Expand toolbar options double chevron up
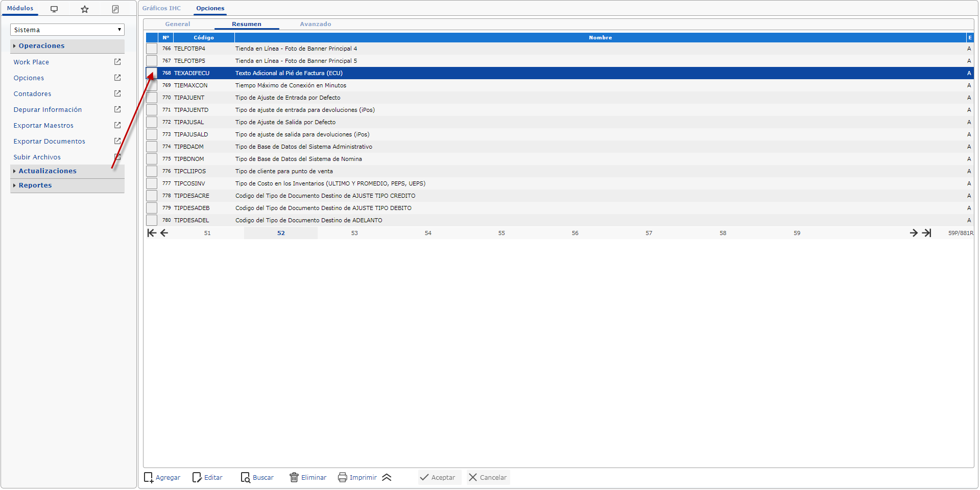Viewport: 980px width, 490px height. tap(387, 477)
